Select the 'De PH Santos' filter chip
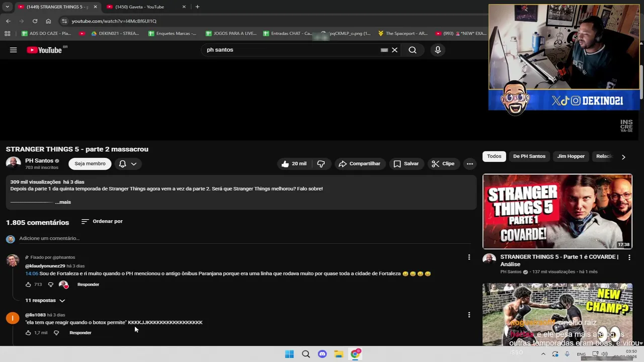The height and width of the screenshot is (362, 644). (x=529, y=156)
